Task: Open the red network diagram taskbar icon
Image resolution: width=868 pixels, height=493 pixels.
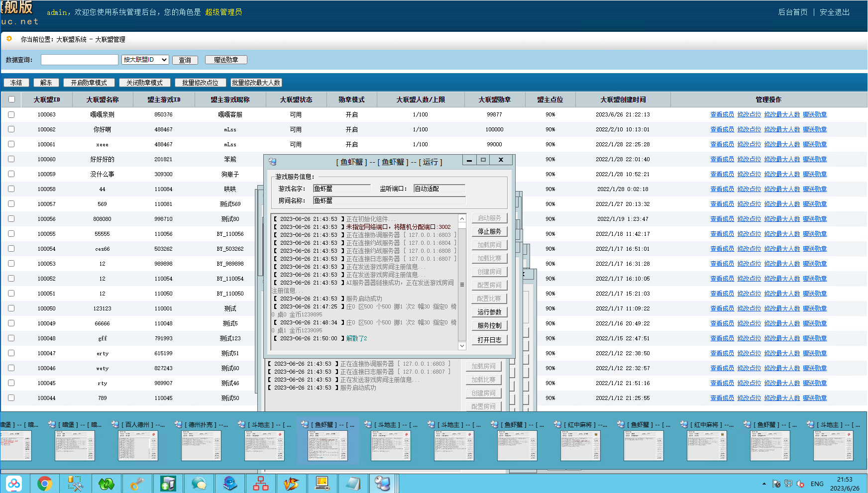Action: pyautogui.click(x=260, y=484)
